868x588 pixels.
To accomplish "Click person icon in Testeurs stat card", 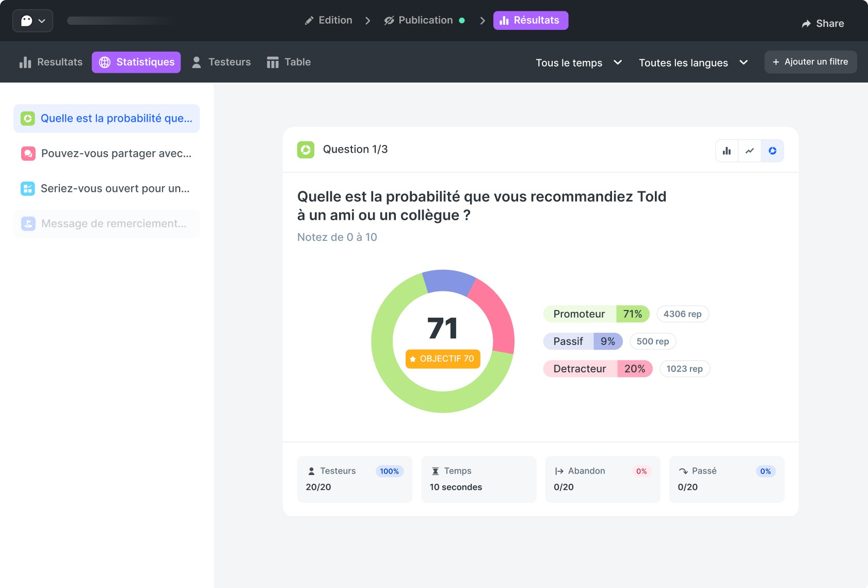I will tap(311, 471).
